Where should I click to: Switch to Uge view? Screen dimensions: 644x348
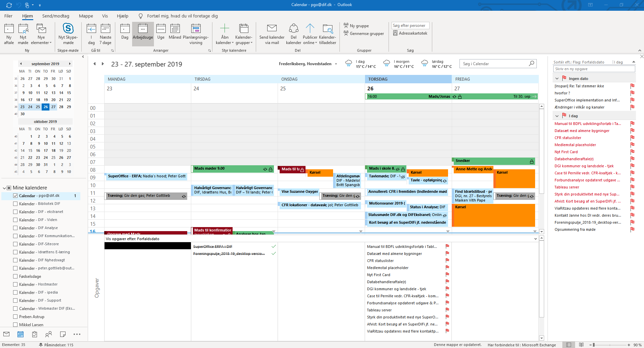(x=161, y=34)
